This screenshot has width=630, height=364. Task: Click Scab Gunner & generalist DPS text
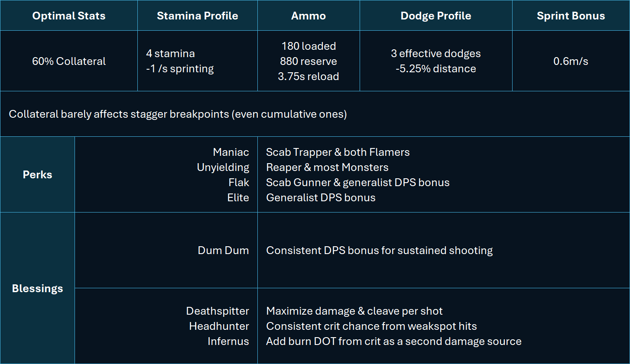coord(358,182)
